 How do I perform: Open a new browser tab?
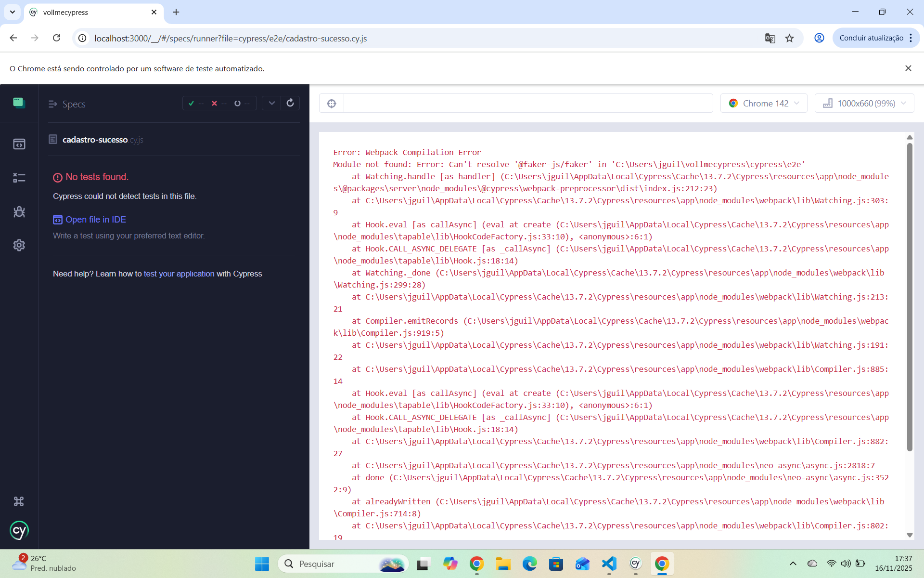pos(176,13)
